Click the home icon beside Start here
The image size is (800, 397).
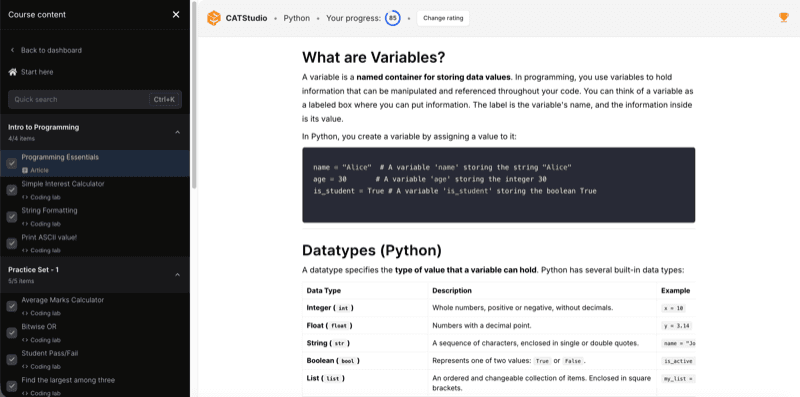point(13,72)
